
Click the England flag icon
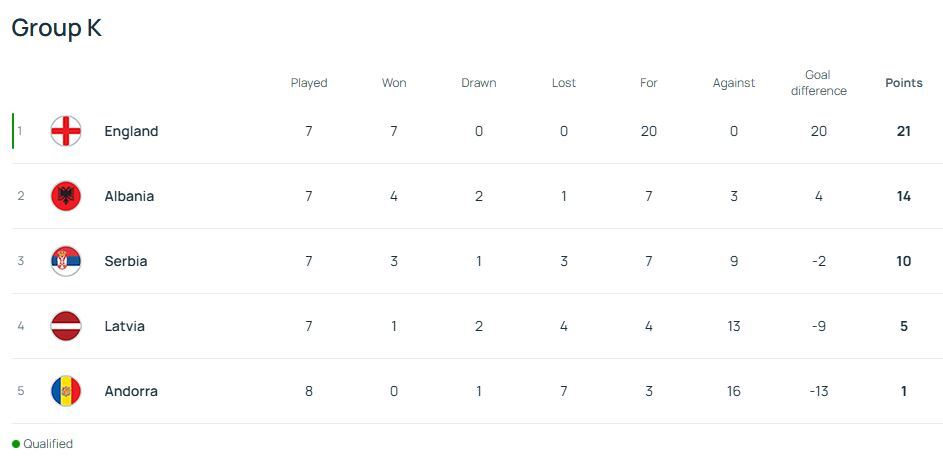click(x=66, y=131)
